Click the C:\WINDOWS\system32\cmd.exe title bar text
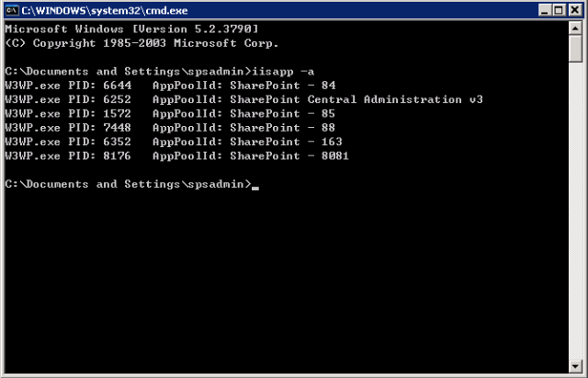The width and height of the screenshot is (588, 378). 105,10
